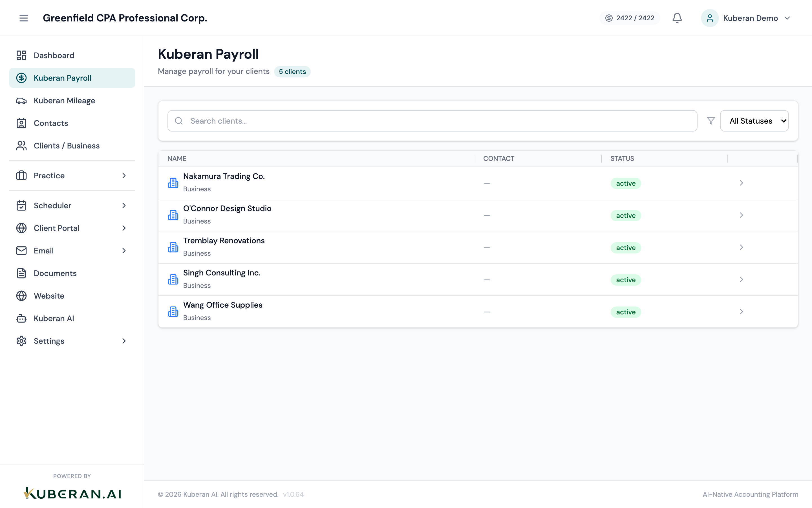
Task: Go to Dashboard in sidebar
Action: pos(72,55)
